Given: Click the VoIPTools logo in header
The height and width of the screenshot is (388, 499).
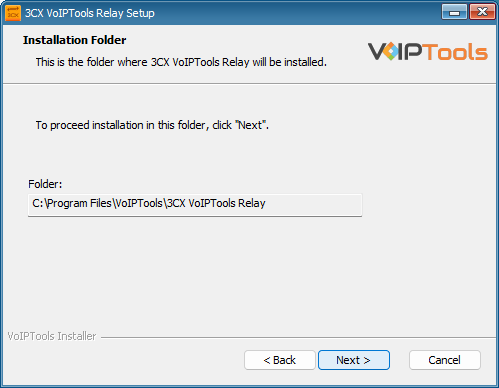Looking at the screenshot, I should click(428, 52).
